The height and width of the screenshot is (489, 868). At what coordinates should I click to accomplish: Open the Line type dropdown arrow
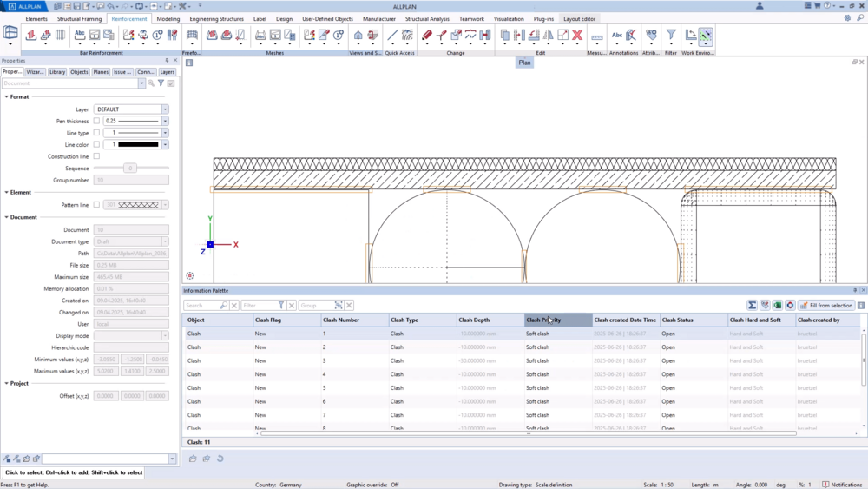pyautogui.click(x=165, y=134)
